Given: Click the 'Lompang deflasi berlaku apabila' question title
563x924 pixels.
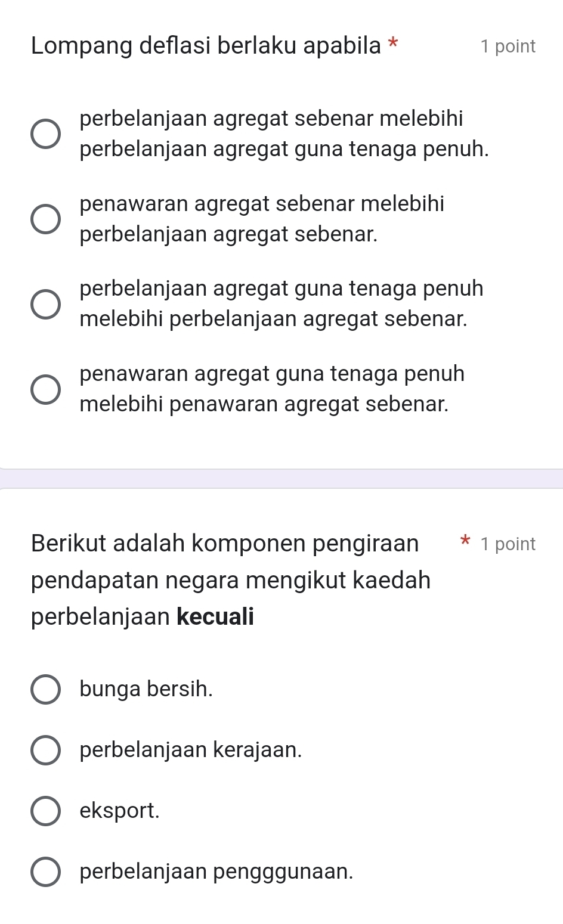Looking at the screenshot, I should [206, 46].
